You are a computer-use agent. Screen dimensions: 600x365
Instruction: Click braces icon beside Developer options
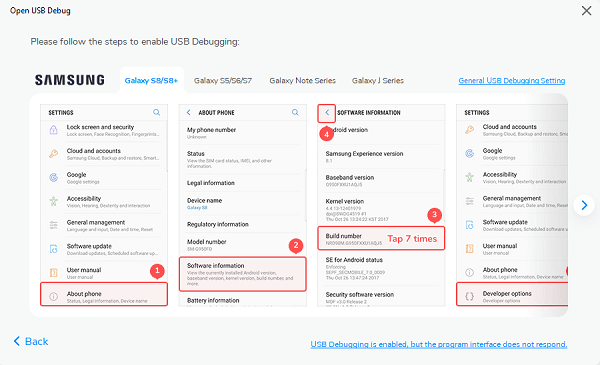coord(470,296)
